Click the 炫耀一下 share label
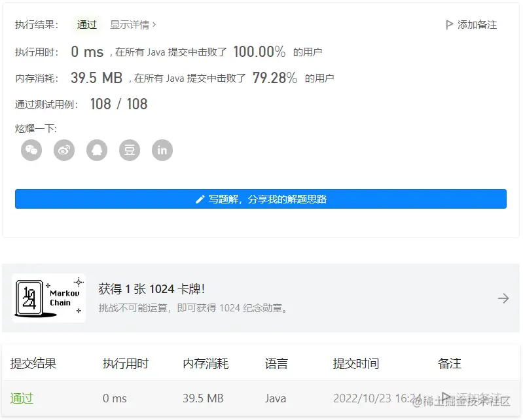The height and width of the screenshot is (420, 523). click(36, 128)
